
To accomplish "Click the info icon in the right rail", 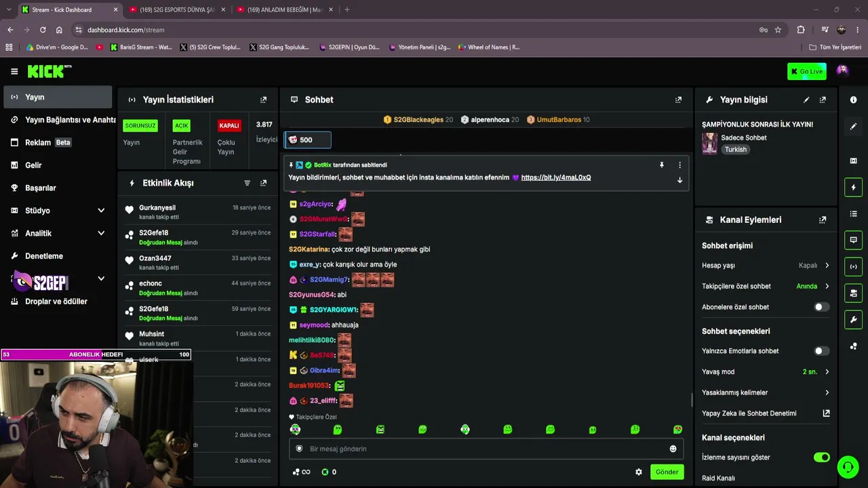I will (x=853, y=100).
